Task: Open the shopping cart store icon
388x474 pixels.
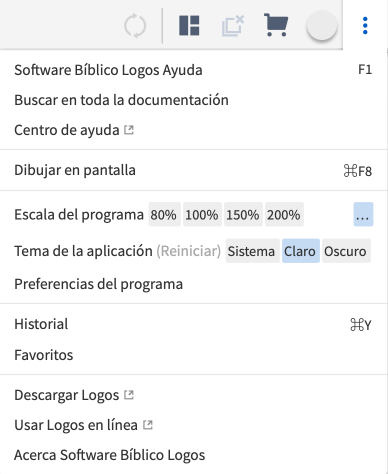Action: coord(276,25)
